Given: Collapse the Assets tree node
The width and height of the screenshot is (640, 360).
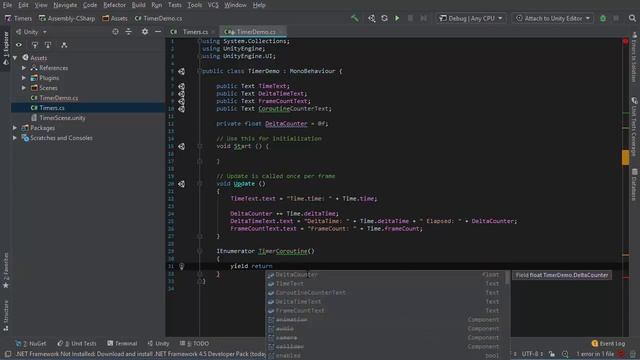Looking at the screenshot, I should (x=15, y=58).
